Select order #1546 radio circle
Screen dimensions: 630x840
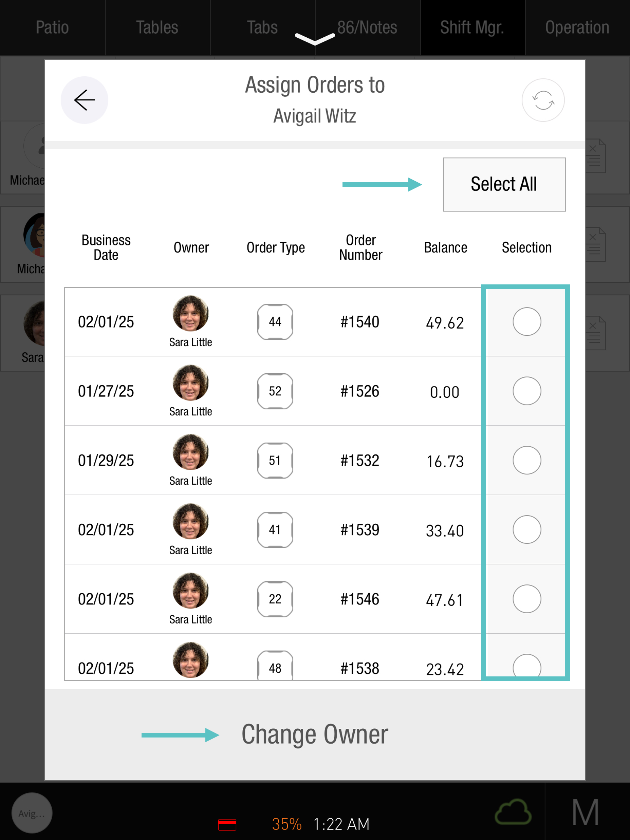[x=527, y=599]
